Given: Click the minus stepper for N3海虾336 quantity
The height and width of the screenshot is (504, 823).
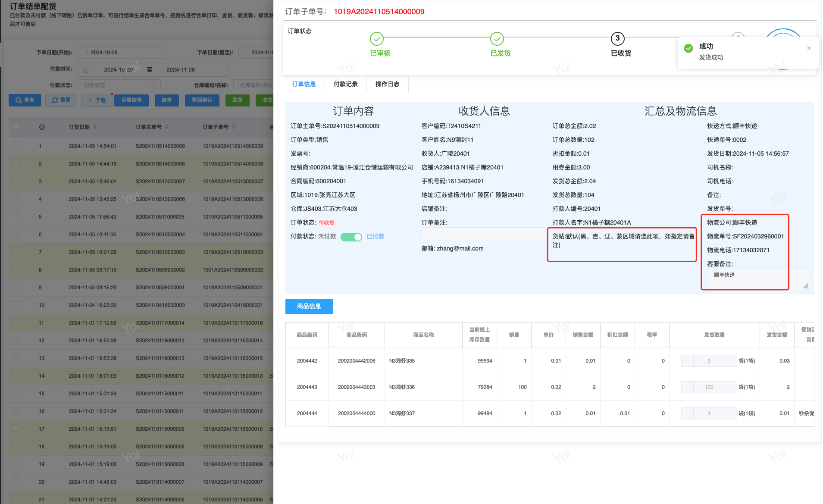Looking at the screenshot, I should pyautogui.click(x=687, y=387).
